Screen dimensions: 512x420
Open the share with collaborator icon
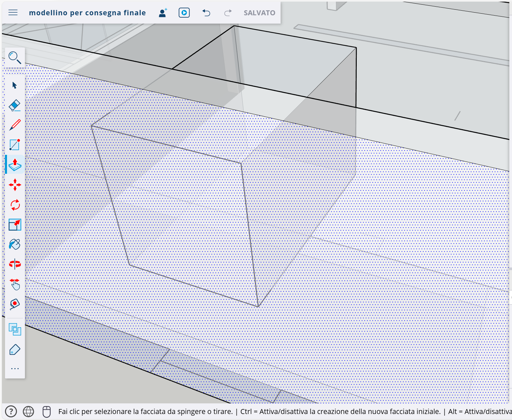[163, 13]
